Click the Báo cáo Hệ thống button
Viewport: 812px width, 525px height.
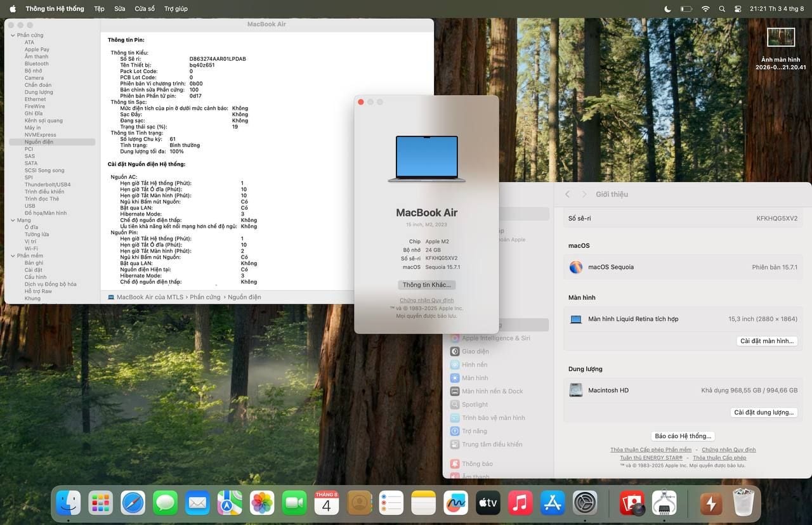pyautogui.click(x=683, y=436)
